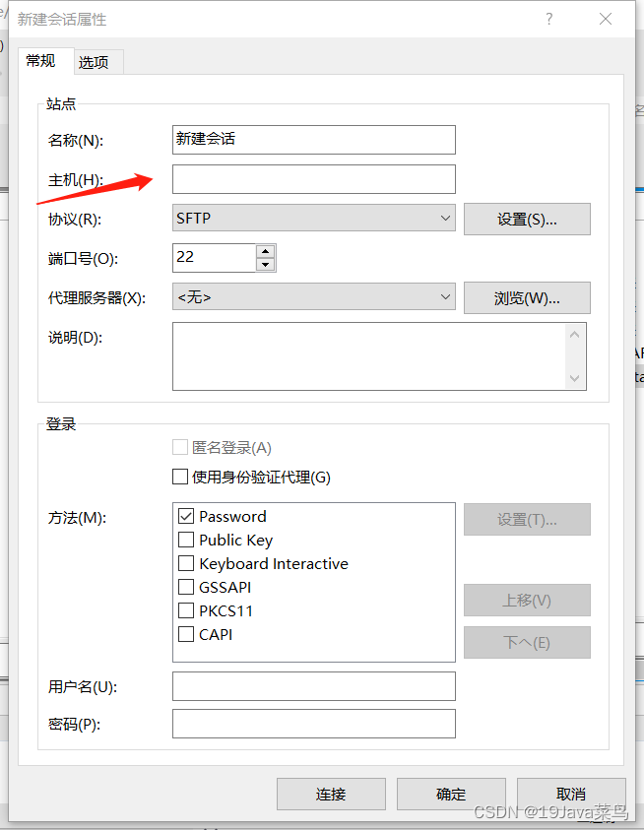The image size is (644, 830).
Task: Enable 使用身份验证代理 option
Action: click(179, 477)
